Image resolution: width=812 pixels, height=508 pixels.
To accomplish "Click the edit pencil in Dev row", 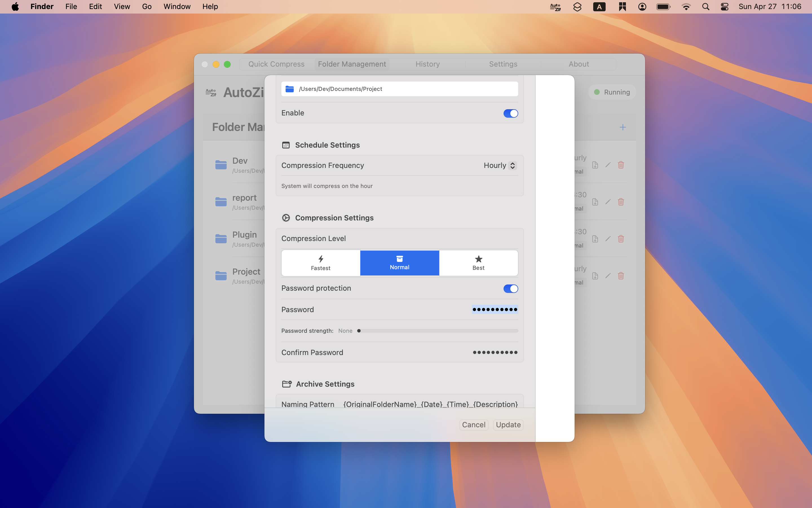I will tap(608, 165).
